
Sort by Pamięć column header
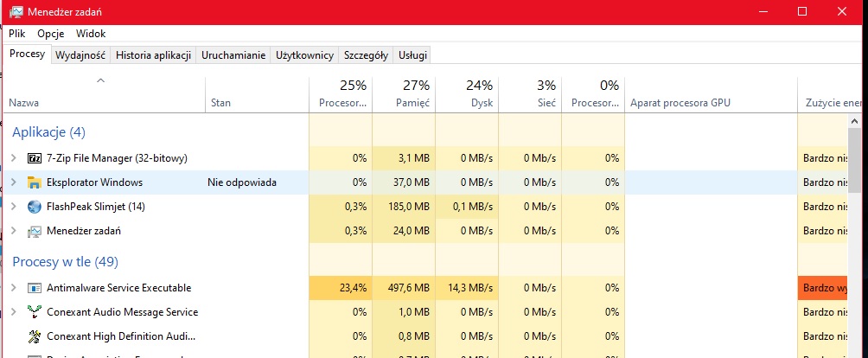tap(404, 94)
